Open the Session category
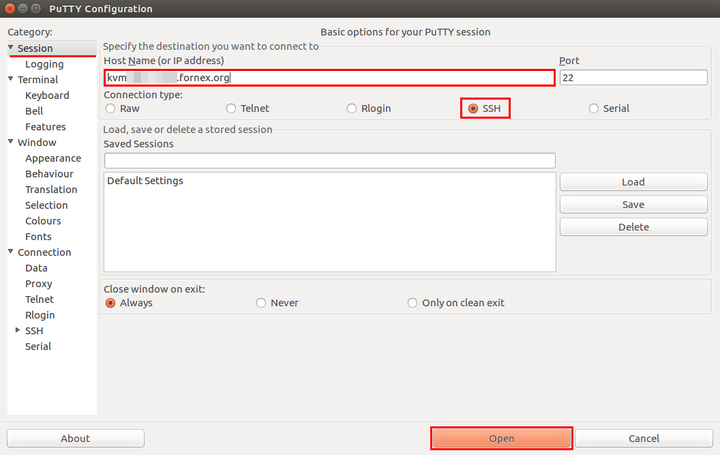Screen dimensions: 720x455 (x=35, y=48)
